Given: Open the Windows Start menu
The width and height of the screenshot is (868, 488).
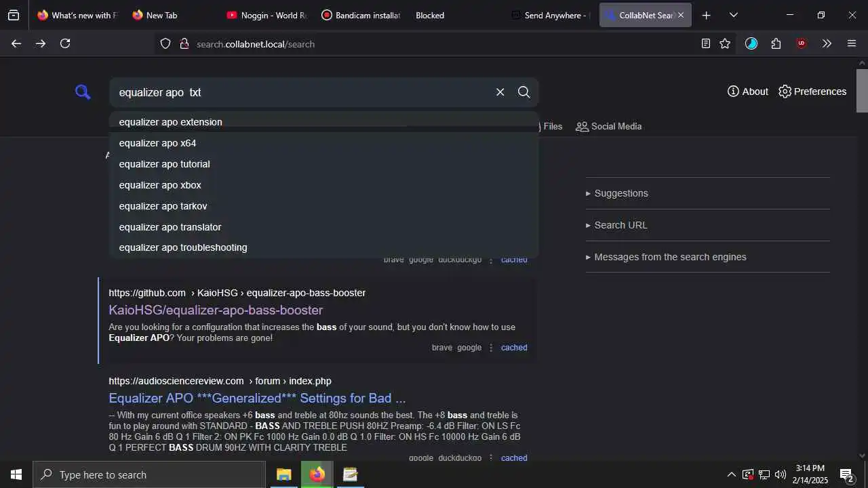Looking at the screenshot, I should tap(16, 474).
